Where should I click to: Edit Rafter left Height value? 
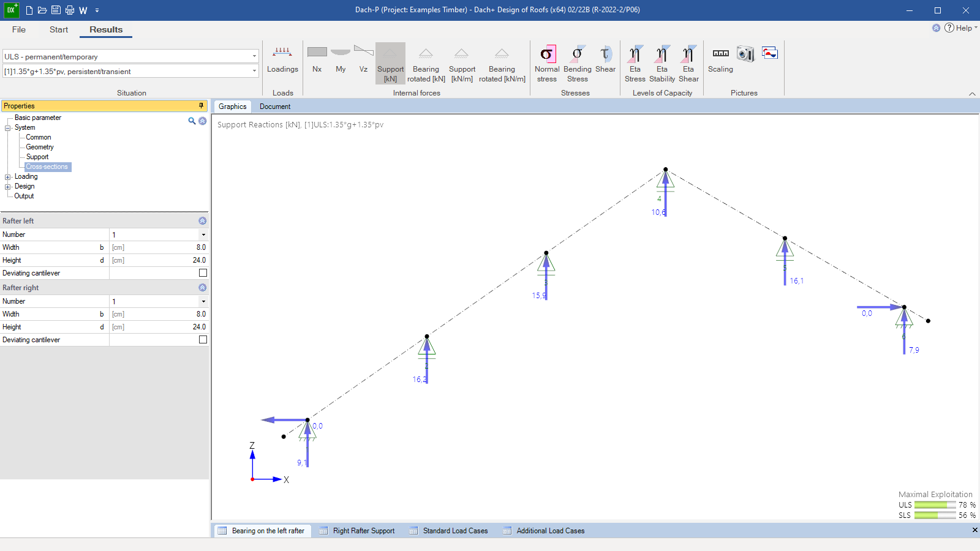(159, 260)
